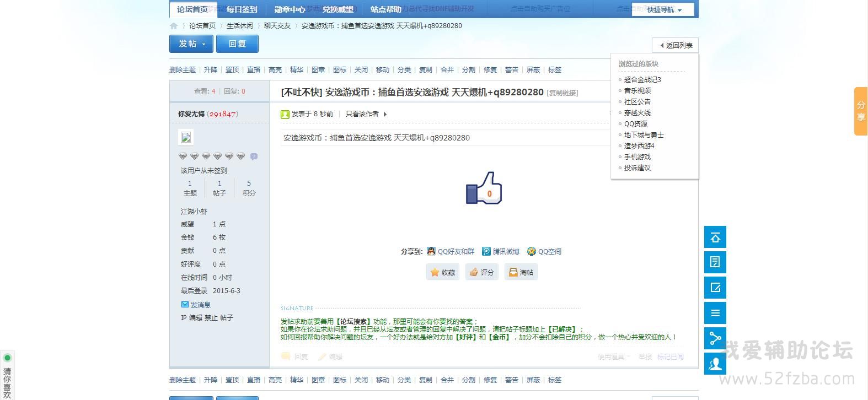
Task: Click 升降 in the bottom moderation bar
Action: click(211, 380)
